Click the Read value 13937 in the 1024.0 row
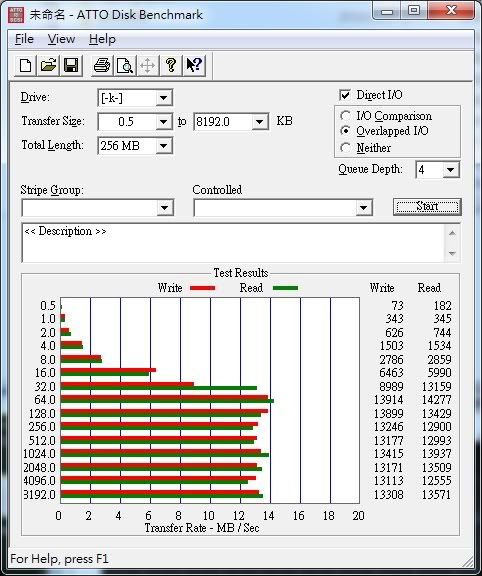This screenshot has height=576, width=482. coord(436,454)
